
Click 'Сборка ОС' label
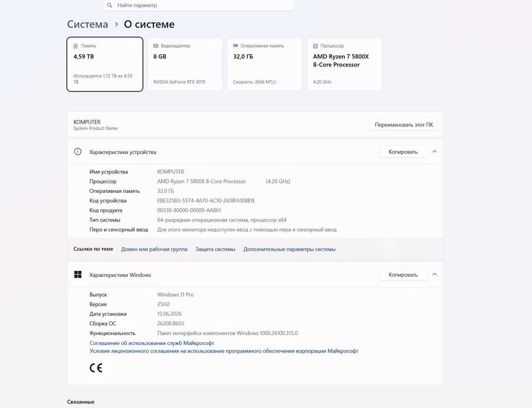click(x=103, y=323)
